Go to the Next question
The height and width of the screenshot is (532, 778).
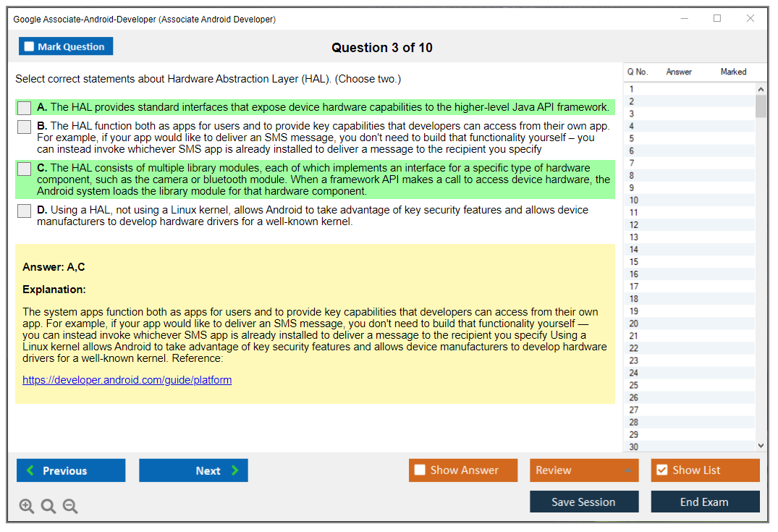193,470
